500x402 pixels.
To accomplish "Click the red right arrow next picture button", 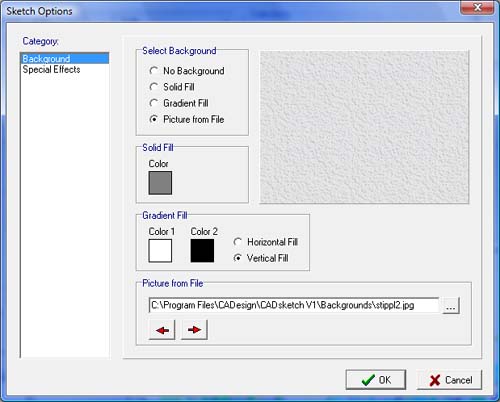I will [x=194, y=330].
